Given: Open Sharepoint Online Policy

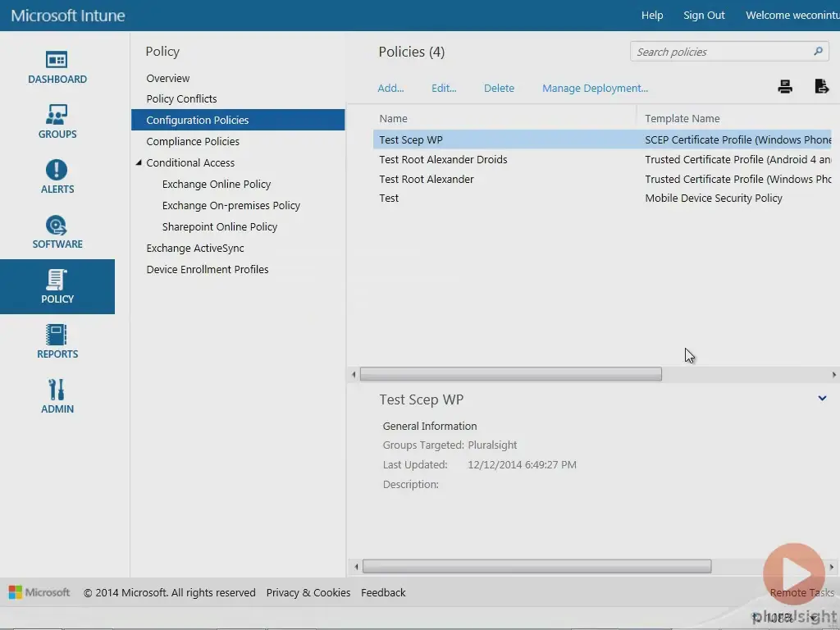Looking at the screenshot, I should click(220, 227).
